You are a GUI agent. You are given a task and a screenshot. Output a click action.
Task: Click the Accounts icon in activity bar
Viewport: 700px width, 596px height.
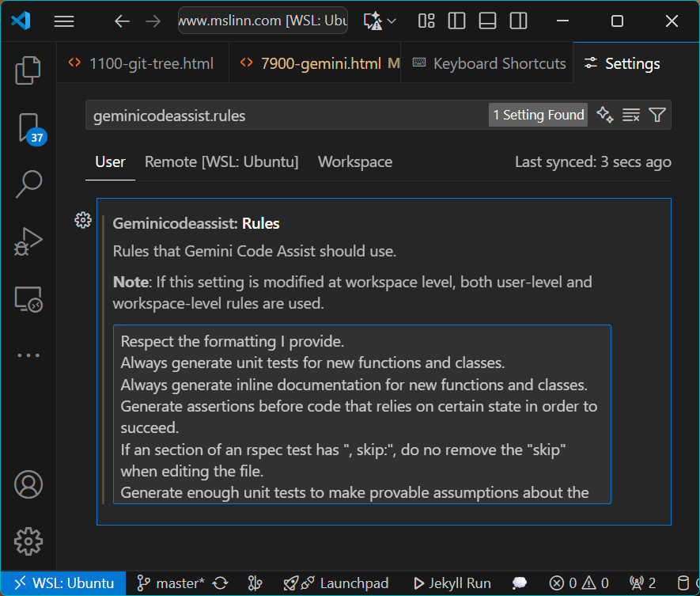28,484
